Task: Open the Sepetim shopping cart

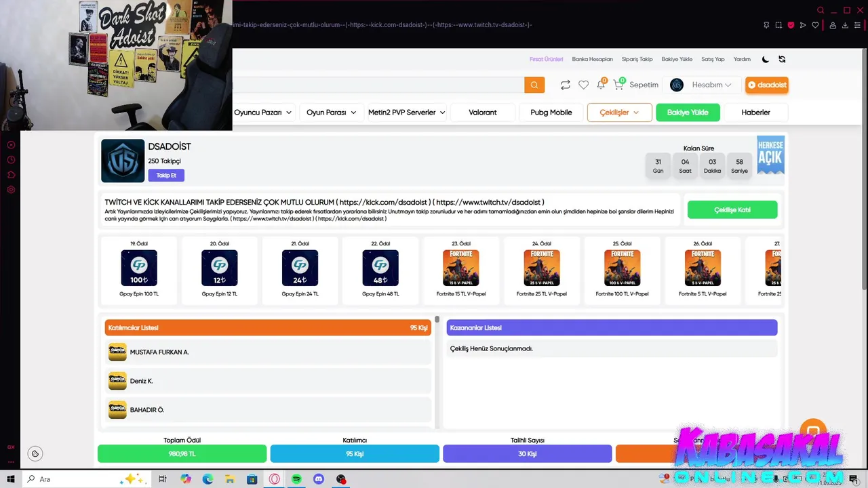Action: click(x=636, y=85)
